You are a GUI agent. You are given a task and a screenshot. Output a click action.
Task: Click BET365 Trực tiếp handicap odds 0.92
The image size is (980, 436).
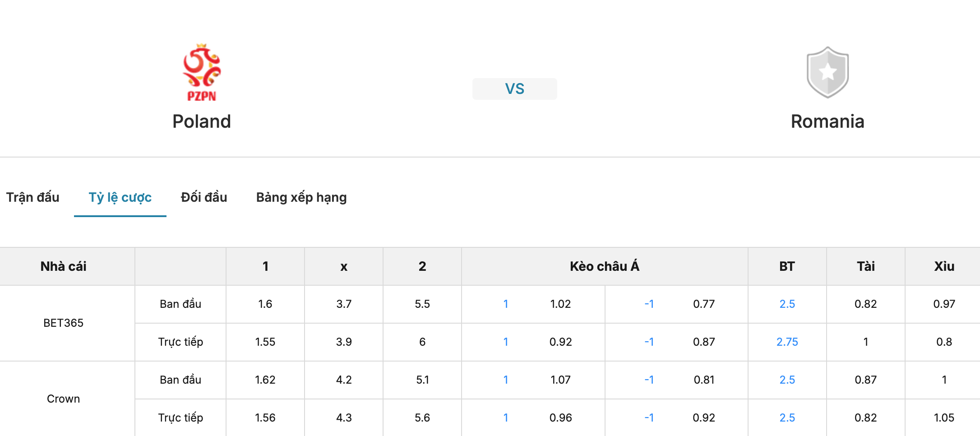tap(560, 342)
